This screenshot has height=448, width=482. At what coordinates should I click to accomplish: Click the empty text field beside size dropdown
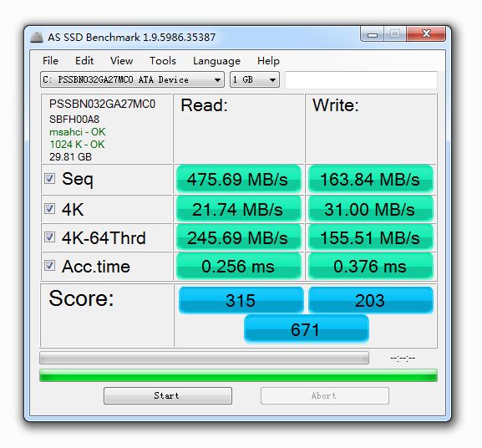pyautogui.click(x=361, y=80)
